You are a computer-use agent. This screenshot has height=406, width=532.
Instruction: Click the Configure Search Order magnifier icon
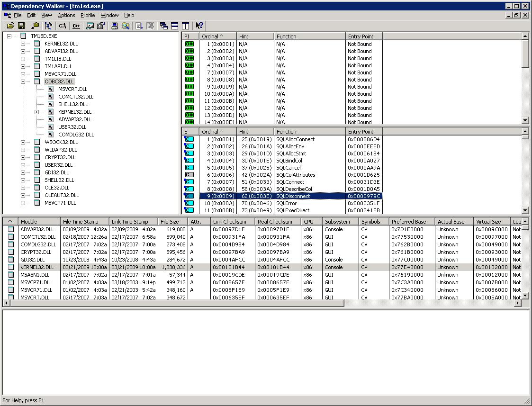click(126, 26)
